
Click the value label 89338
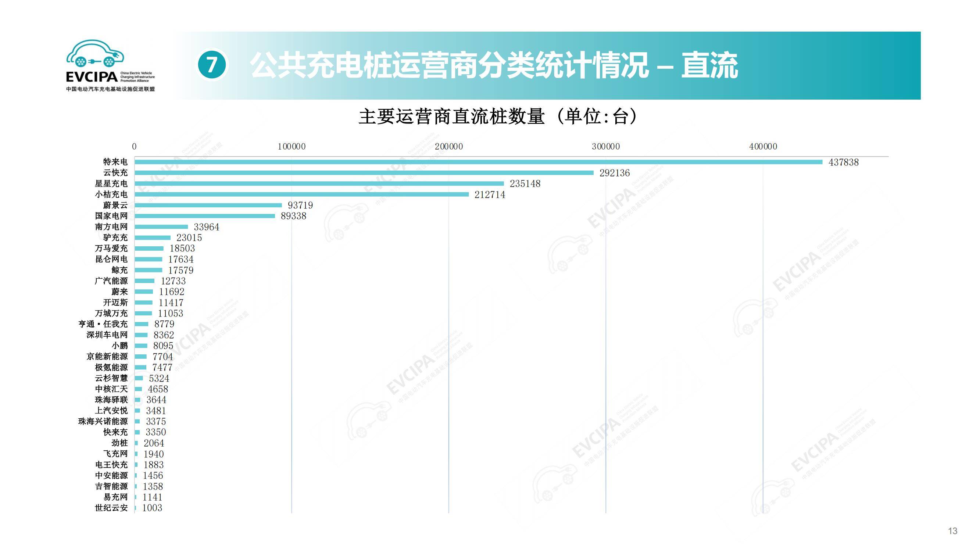(293, 216)
